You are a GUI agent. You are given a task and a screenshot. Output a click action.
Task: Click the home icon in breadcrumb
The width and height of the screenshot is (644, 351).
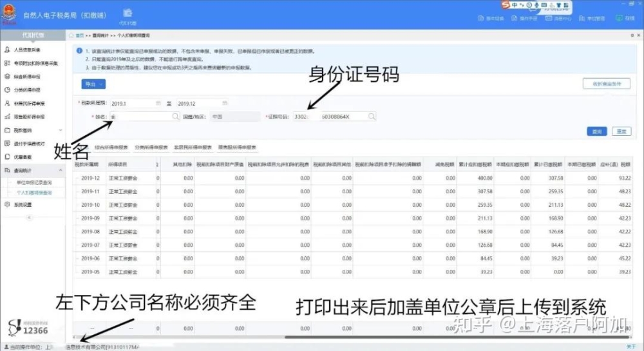click(x=71, y=35)
